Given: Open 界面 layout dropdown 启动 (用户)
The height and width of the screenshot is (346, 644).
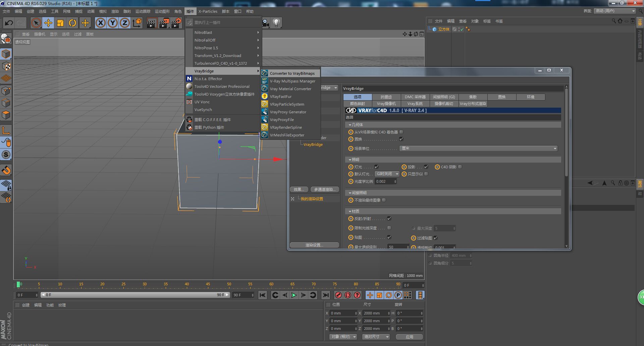Looking at the screenshot, I should coord(615,11).
